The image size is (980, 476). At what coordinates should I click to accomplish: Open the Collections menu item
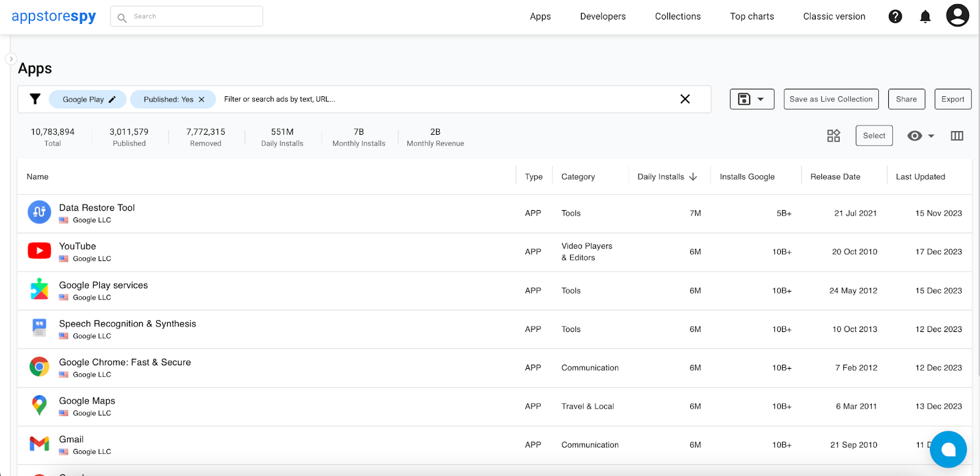[677, 17]
